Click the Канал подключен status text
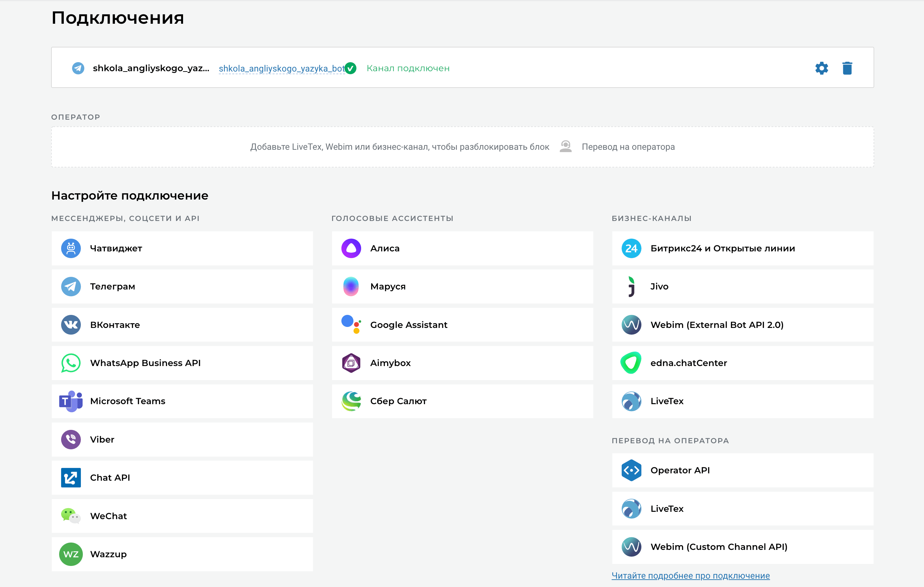The image size is (924, 587). (408, 68)
